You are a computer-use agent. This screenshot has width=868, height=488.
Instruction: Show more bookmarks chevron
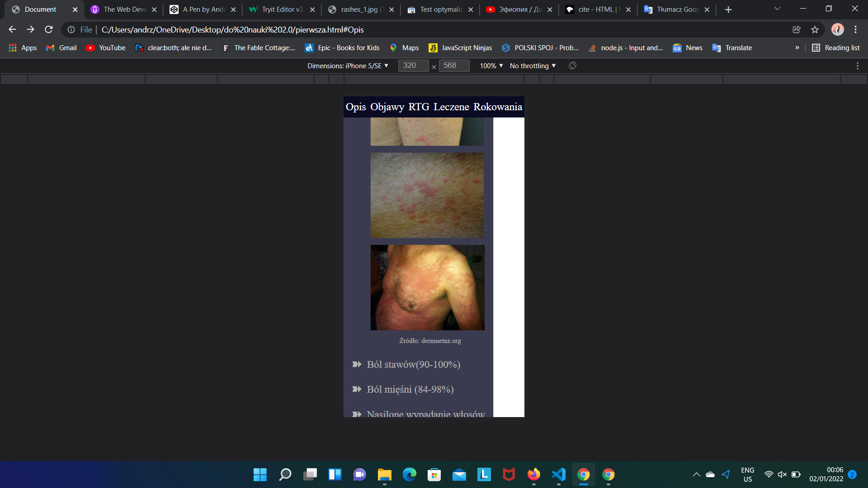tap(797, 48)
